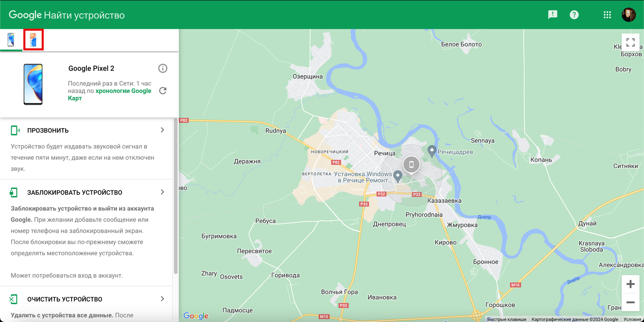Click the Google Pixel 2 phone image

[x=33, y=84]
